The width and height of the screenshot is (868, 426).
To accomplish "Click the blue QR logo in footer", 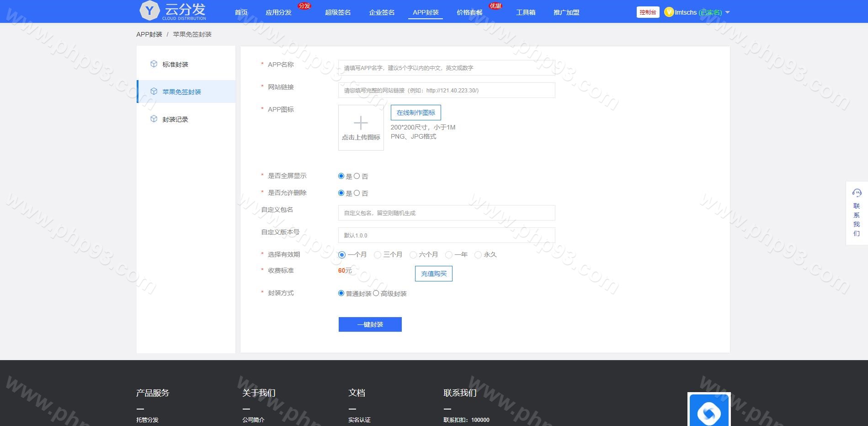I will point(708,412).
